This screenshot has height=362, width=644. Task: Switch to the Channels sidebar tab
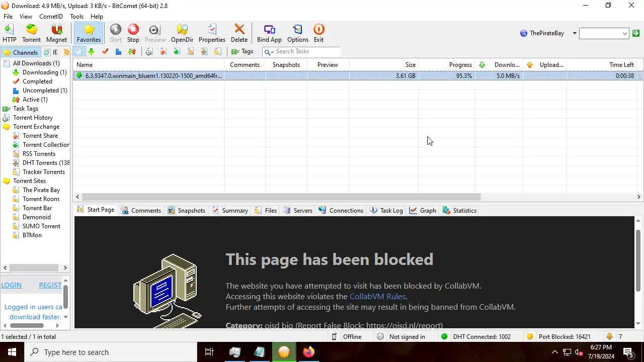point(21,52)
